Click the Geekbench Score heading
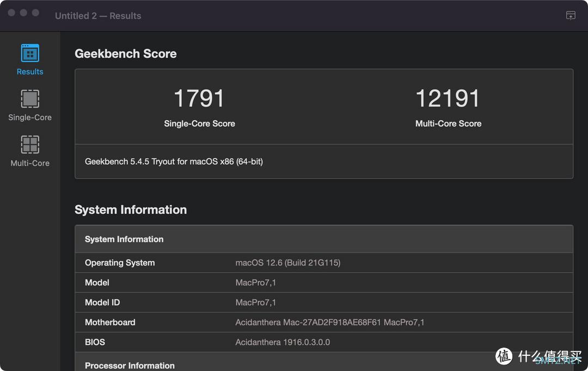 pos(126,54)
